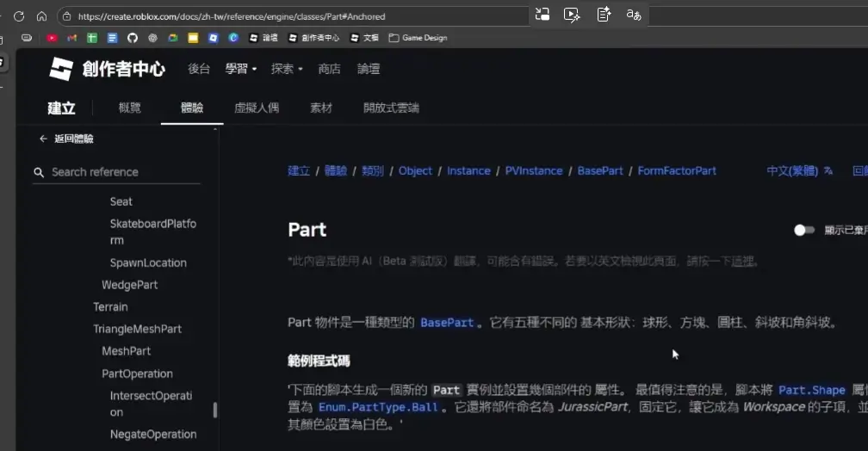Open MeshPart in the sidebar tree
Image resolution: width=868 pixels, height=451 pixels.
click(127, 351)
